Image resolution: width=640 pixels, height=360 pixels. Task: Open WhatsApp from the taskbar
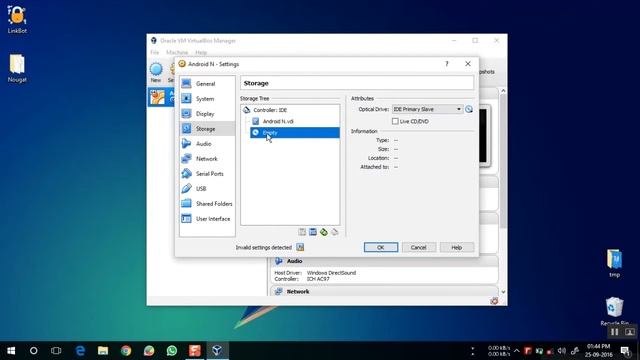pos(172,351)
